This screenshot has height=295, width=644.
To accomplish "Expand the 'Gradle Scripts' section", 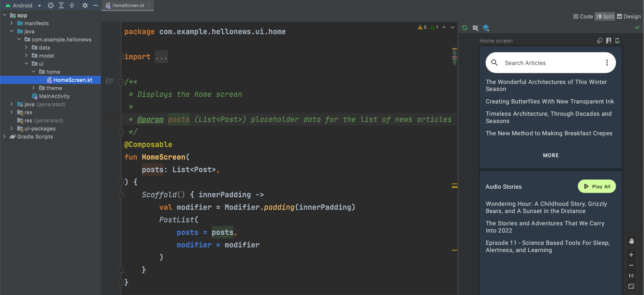I will point(4,137).
